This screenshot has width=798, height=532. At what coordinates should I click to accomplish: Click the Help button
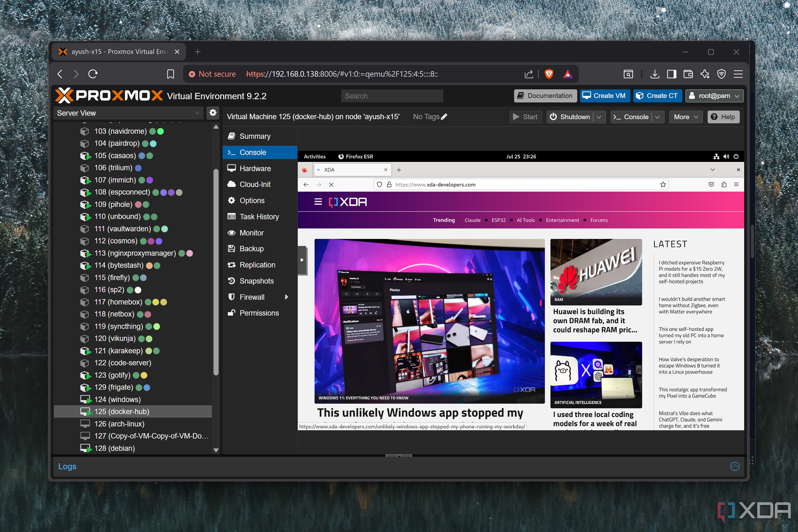723,117
